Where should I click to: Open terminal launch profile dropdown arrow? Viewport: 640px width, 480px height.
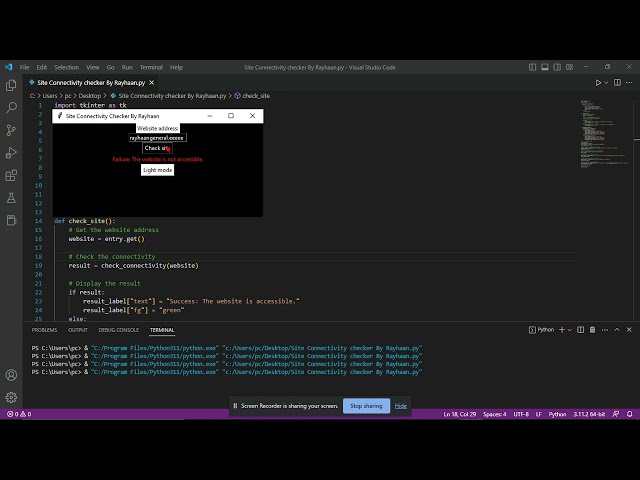[x=570, y=330]
